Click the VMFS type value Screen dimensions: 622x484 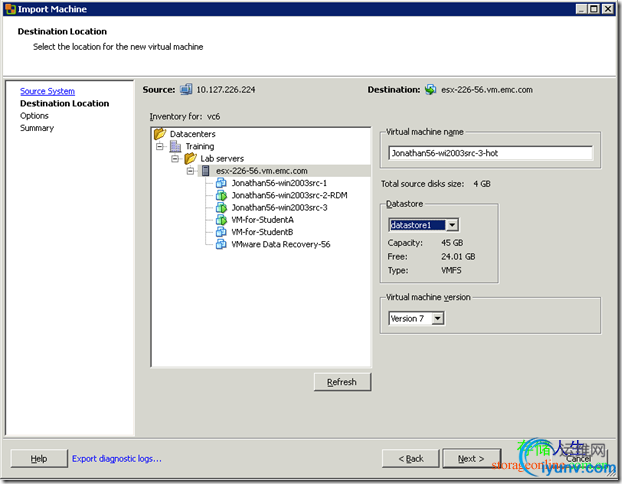[451, 271]
